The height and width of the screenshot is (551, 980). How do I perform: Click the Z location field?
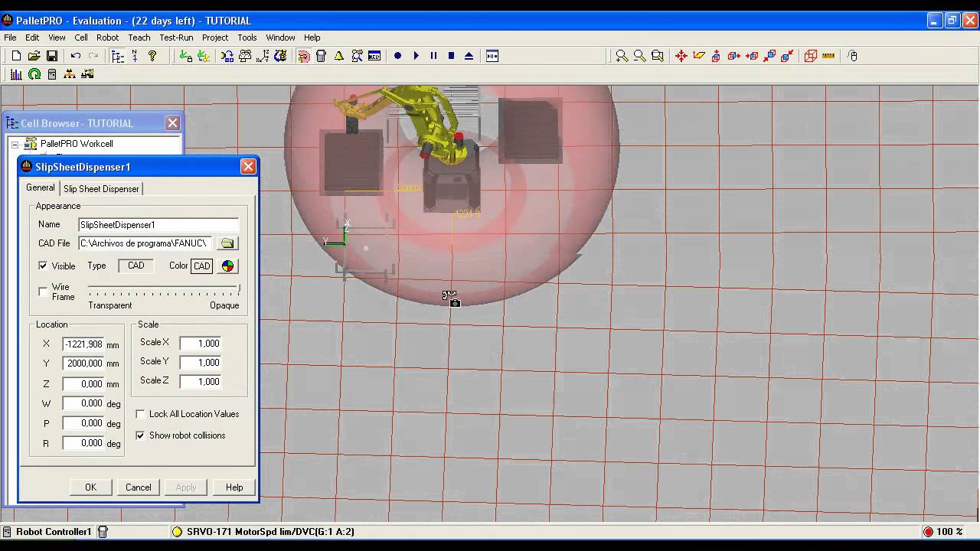click(x=83, y=383)
